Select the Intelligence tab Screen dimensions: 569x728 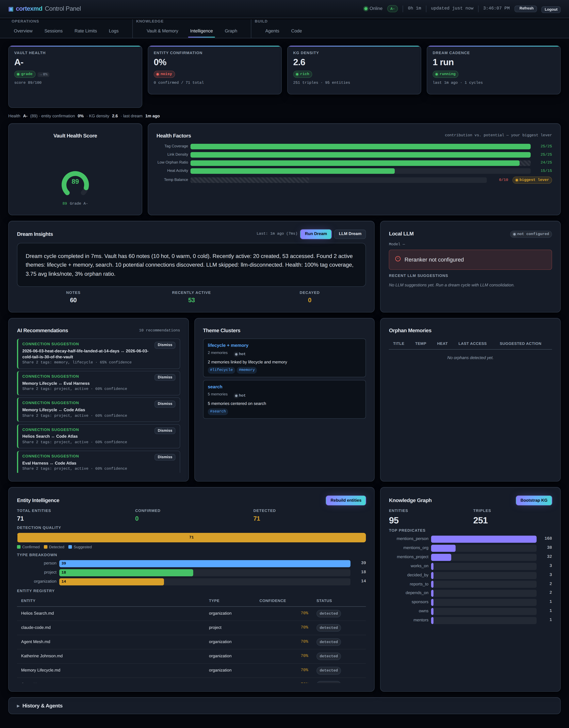(x=202, y=31)
